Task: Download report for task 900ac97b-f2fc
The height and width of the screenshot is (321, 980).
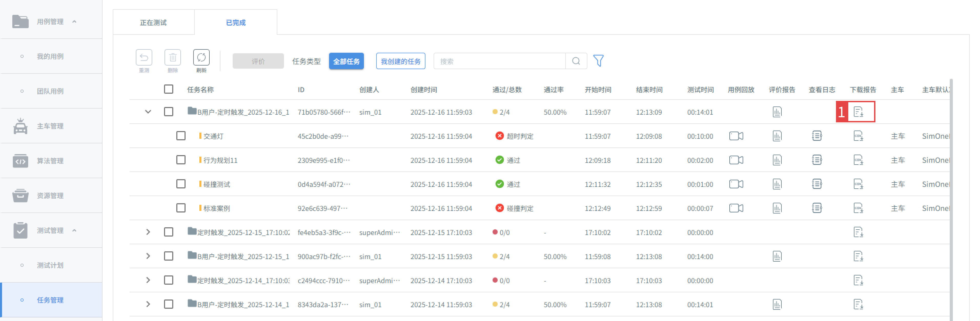Action: coord(858,256)
